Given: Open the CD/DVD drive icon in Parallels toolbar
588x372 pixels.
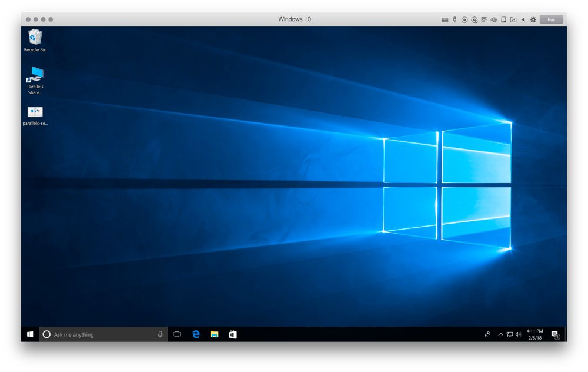Looking at the screenshot, I should pos(465,20).
